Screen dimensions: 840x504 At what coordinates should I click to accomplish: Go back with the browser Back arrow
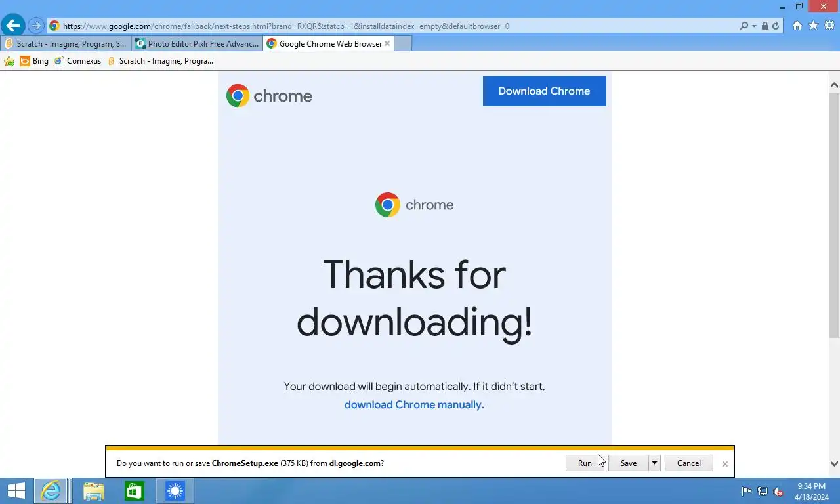[12, 26]
